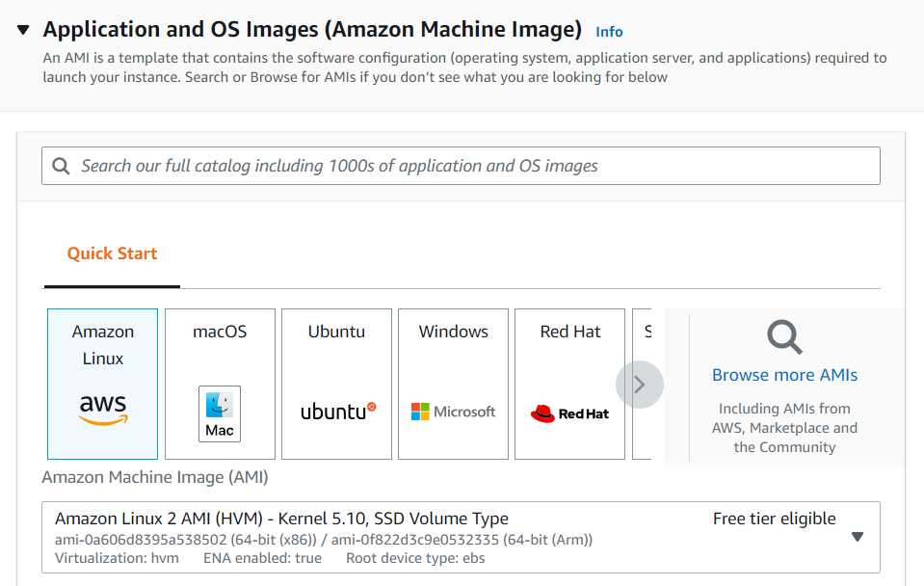Click the Amazon Linux tile title text

click(102, 344)
